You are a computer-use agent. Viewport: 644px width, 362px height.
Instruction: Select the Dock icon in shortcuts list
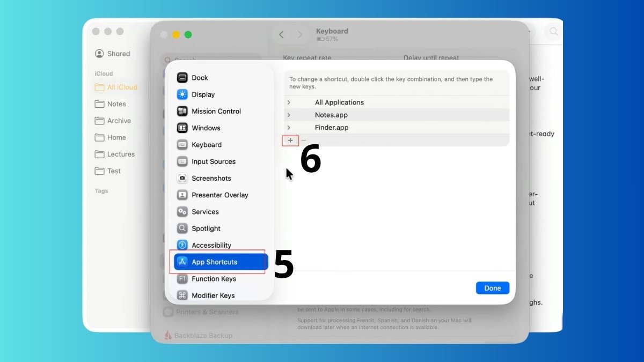click(182, 78)
